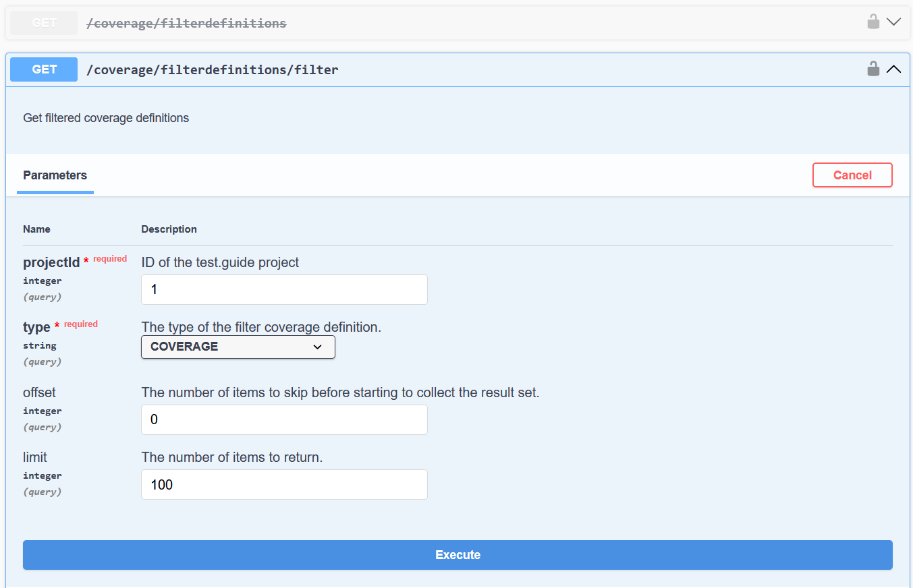Viewport: 913px width, 588px height.
Task: Click the limit input containing 100
Action: tap(283, 484)
